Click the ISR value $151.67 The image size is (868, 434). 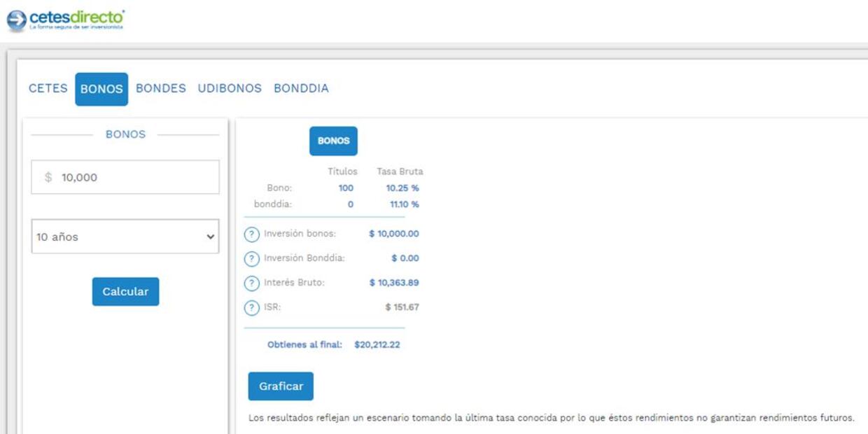[x=401, y=307]
